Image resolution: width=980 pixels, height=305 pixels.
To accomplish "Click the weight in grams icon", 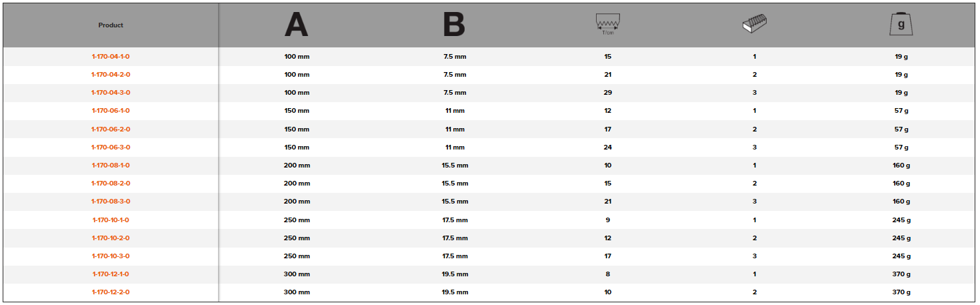I will point(901,25).
